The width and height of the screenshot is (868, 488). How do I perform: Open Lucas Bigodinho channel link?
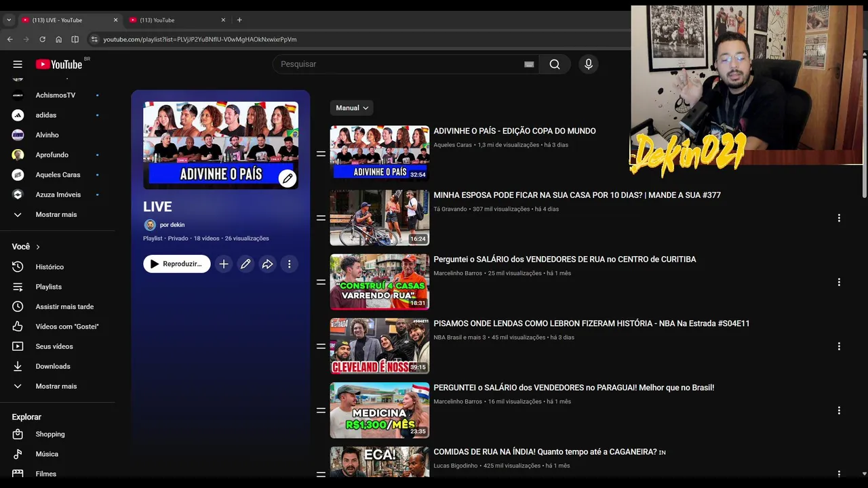(x=456, y=466)
